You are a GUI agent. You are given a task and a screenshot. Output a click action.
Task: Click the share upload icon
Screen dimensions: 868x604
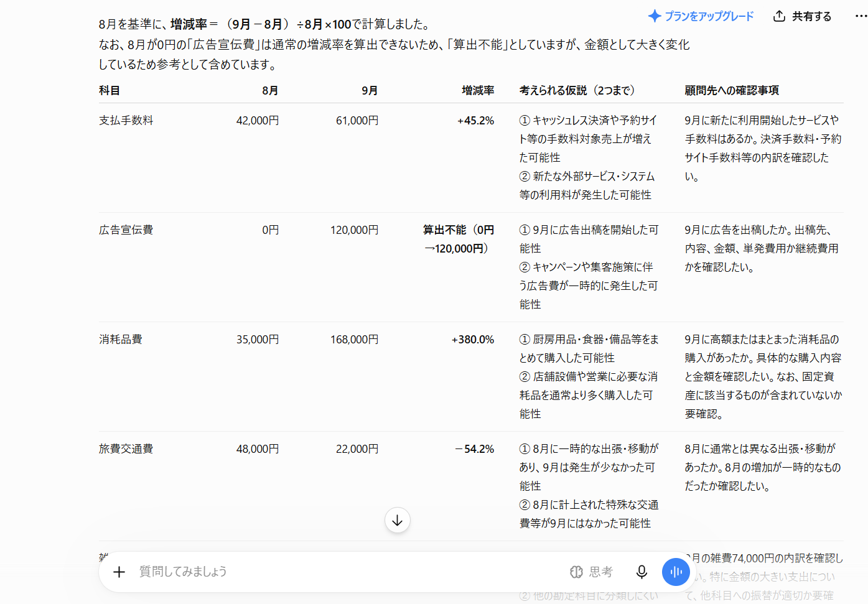779,16
